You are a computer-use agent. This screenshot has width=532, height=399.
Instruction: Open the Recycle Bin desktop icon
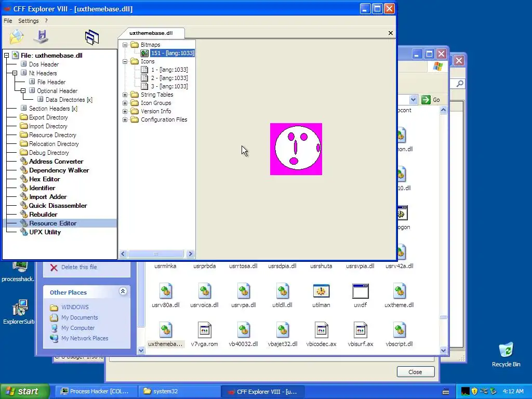(x=506, y=355)
